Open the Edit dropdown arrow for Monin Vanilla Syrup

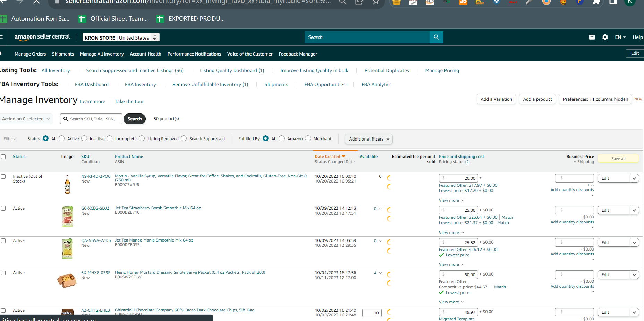tap(635, 178)
